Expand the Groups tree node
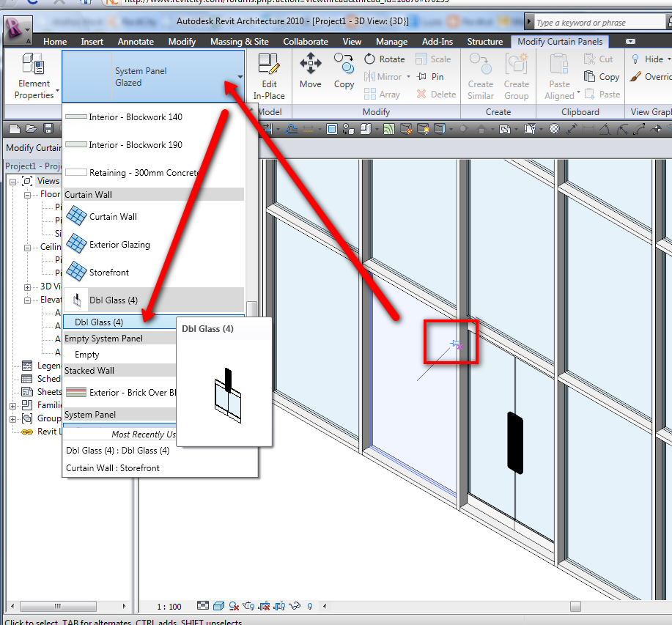 pos(13,419)
